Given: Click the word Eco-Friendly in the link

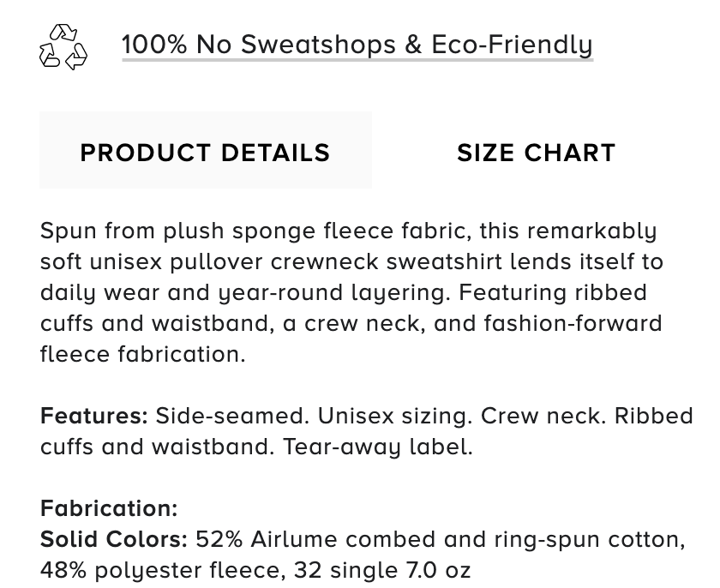Looking at the screenshot, I should [512, 45].
